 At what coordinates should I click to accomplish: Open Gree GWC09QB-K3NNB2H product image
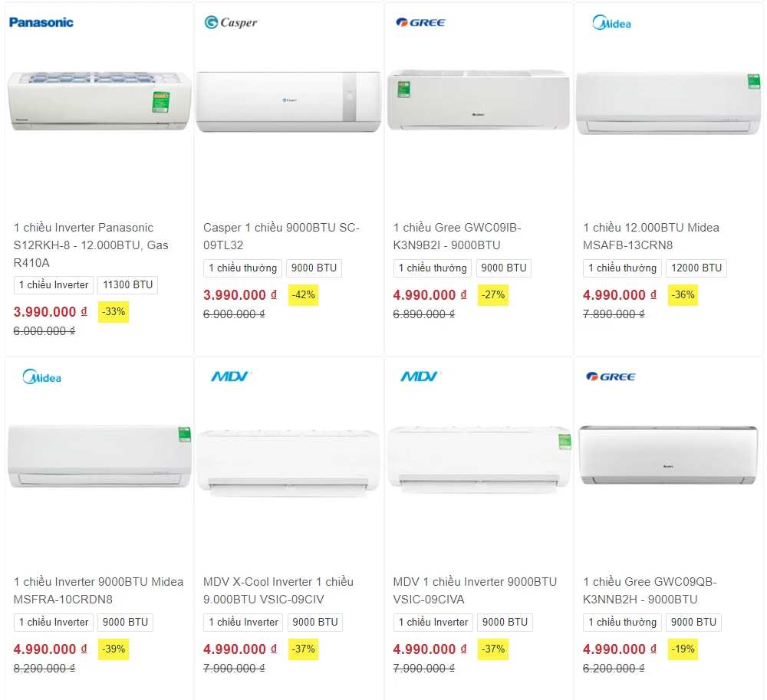[668, 455]
